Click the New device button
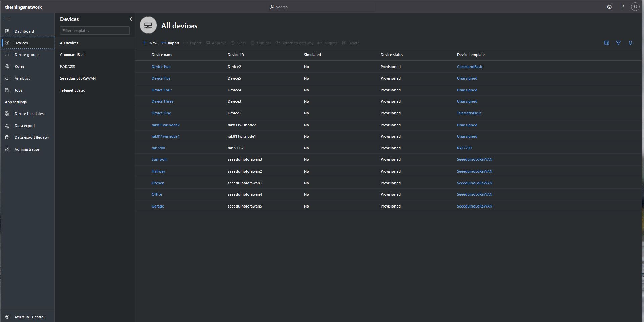Screen dimensions: 644x322 pyautogui.click(x=150, y=43)
